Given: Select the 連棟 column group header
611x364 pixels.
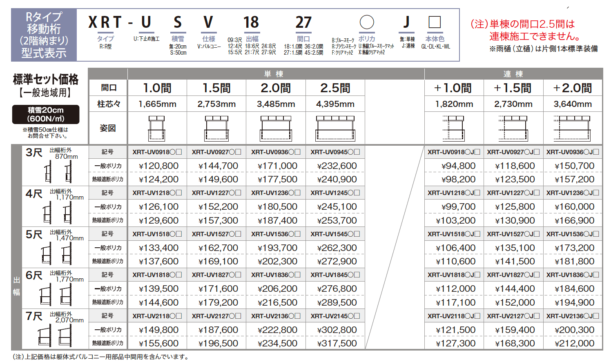Looking at the screenshot, I should coord(513,74).
